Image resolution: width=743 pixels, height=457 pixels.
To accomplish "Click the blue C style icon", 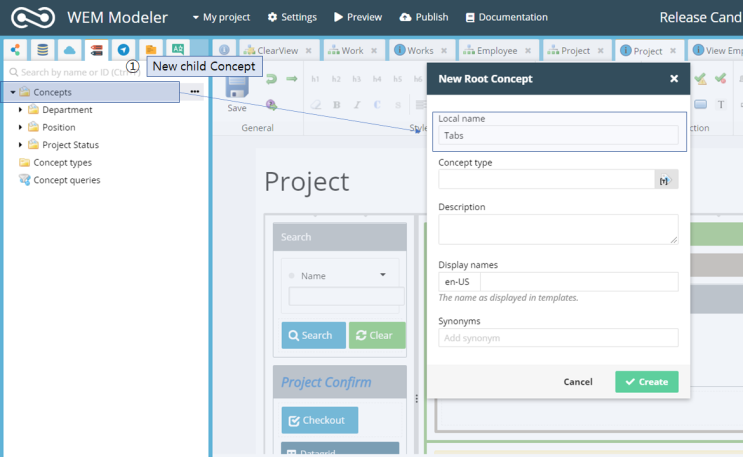I will click(377, 105).
